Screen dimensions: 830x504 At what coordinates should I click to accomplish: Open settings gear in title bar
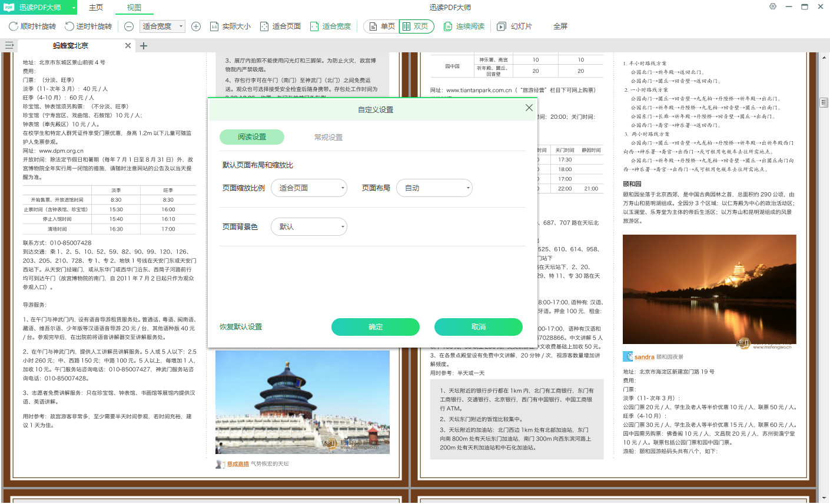tap(773, 7)
